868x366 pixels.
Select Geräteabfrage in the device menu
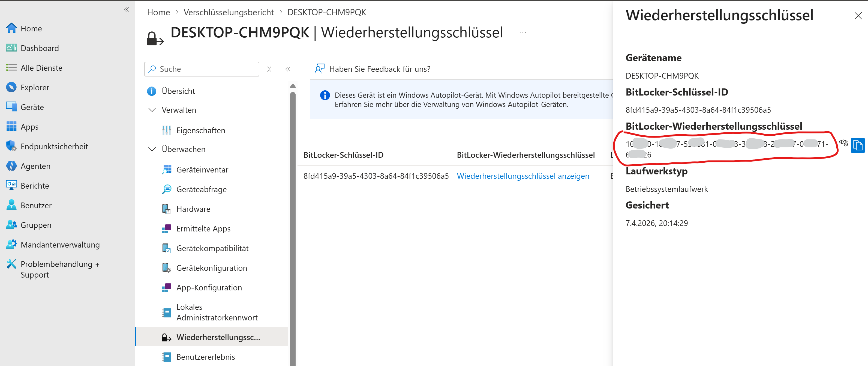point(201,189)
